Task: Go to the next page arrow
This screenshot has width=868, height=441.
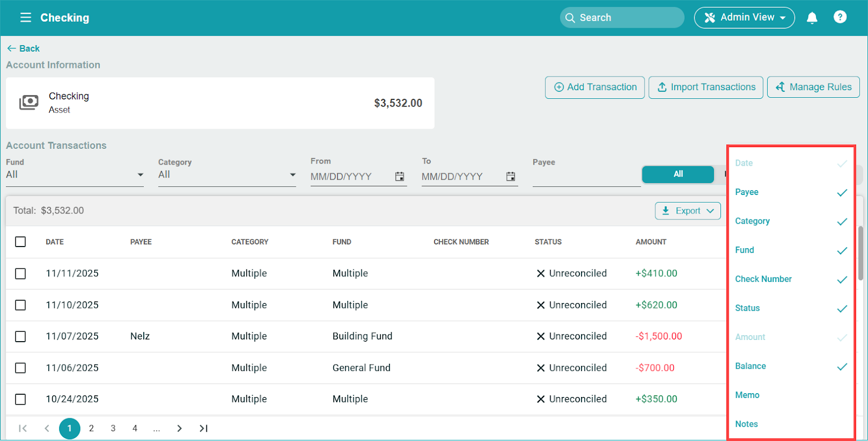Action: tap(180, 429)
